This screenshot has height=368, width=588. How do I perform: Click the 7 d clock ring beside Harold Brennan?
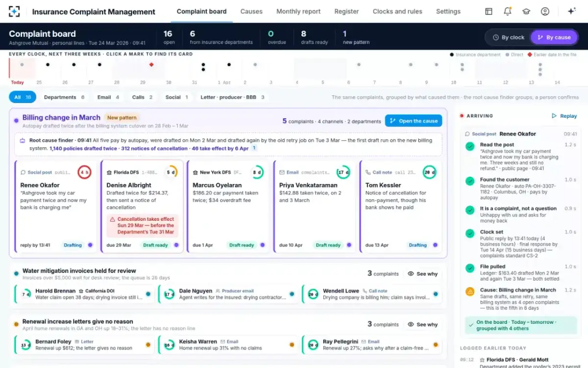(25, 294)
